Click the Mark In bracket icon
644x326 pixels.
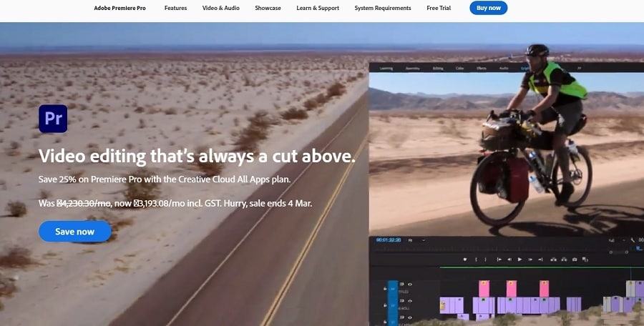click(x=476, y=260)
